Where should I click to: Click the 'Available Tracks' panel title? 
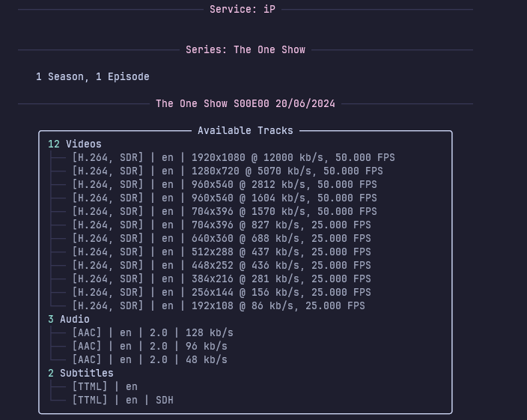coord(246,130)
